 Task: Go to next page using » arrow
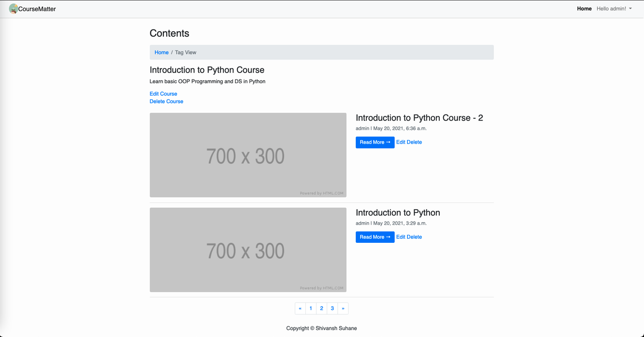pos(343,308)
